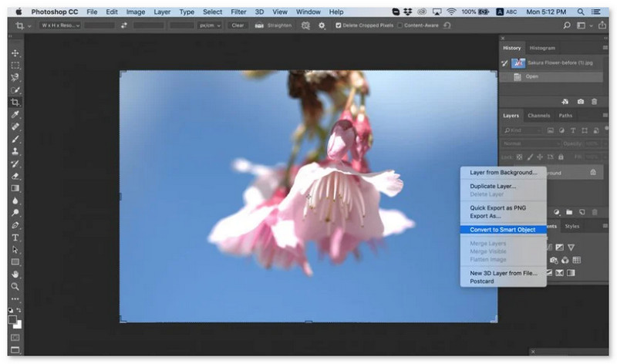The height and width of the screenshot is (364, 617).
Task: Create new document from current state
Action: pyautogui.click(x=565, y=102)
